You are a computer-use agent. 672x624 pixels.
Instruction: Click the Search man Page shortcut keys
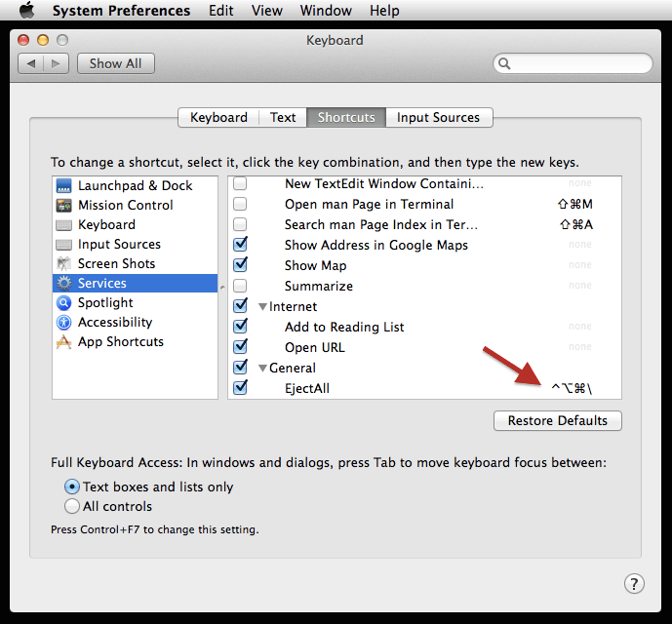pyautogui.click(x=576, y=224)
